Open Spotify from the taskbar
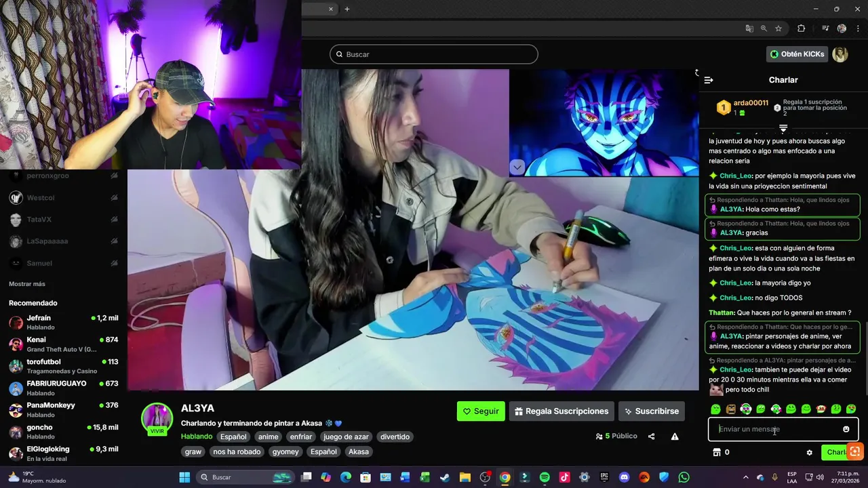 point(545,477)
